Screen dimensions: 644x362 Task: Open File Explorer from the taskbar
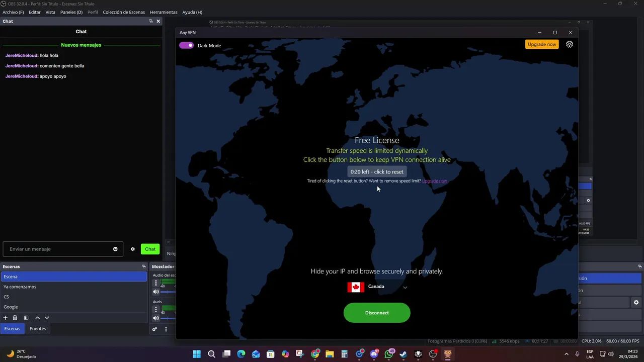[x=330, y=354]
